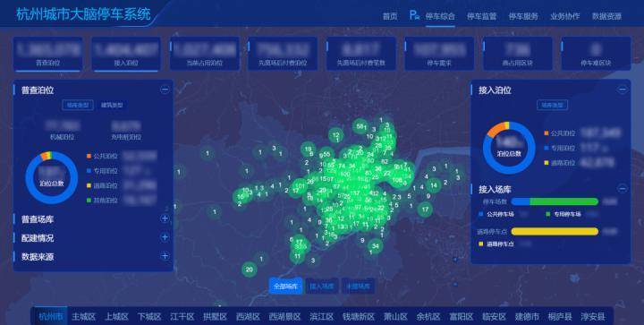Select 上城区 district

click(x=116, y=317)
